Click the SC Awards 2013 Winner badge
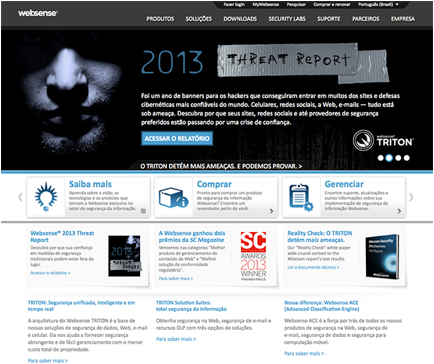434x364 pixels. coord(253,256)
